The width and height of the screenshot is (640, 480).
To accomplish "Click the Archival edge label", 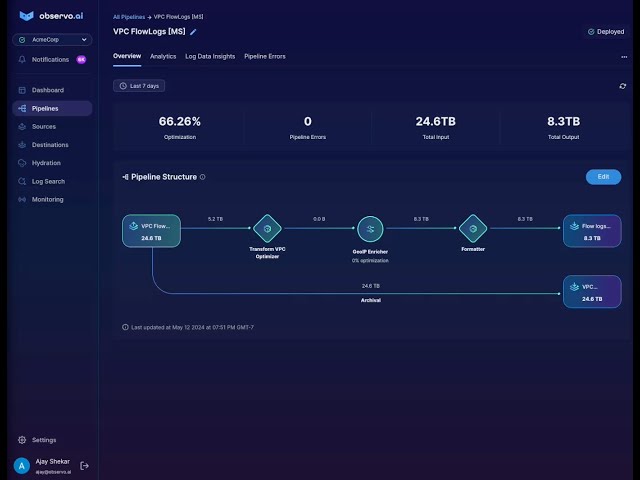I will coord(371,300).
